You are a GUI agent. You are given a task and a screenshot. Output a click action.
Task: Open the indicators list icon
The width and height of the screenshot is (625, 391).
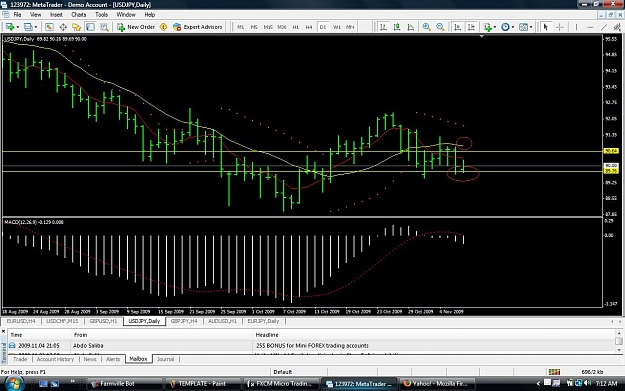pyautogui.click(x=487, y=27)
